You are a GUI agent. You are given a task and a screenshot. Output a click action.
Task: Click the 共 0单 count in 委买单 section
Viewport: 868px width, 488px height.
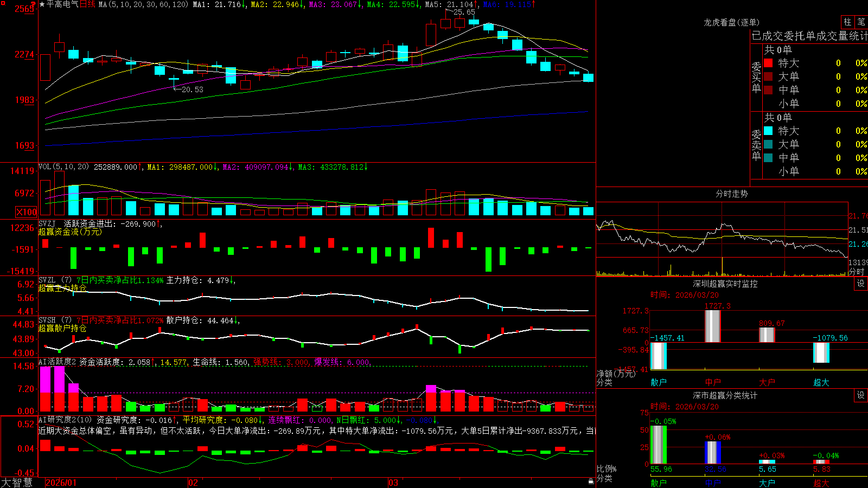pos(778,49)
